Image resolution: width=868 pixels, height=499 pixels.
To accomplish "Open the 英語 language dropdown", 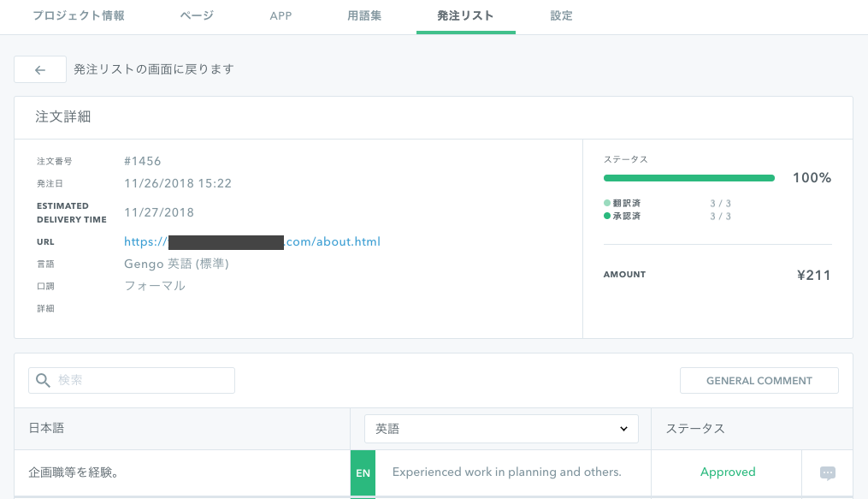I will point(501,429).
